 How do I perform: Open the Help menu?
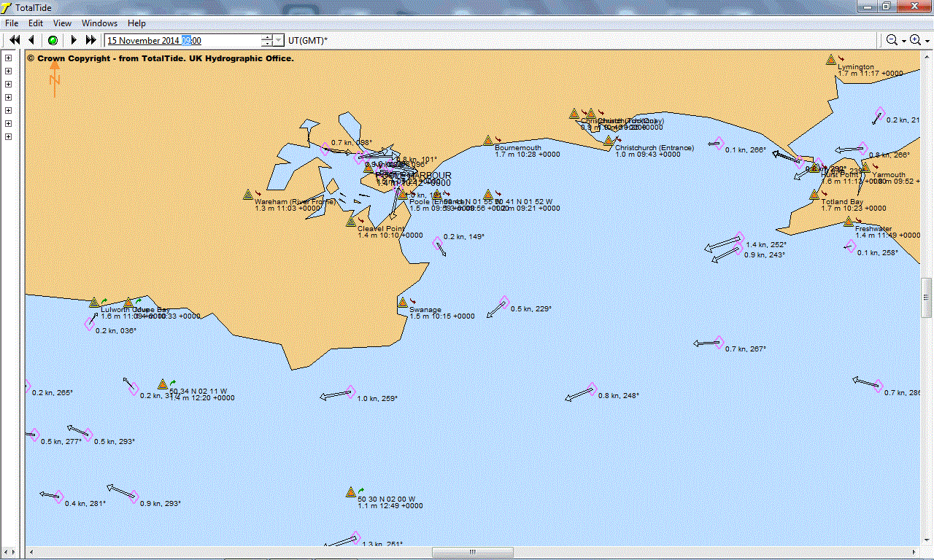point(136,23)
